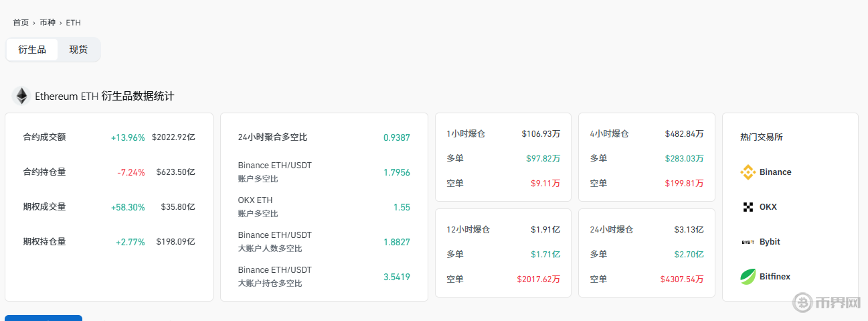Open the Bitfinex green leaf logo

pos(748,277)
